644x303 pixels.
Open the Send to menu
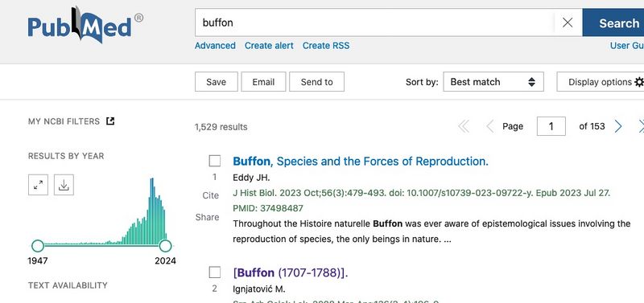pos(316,82)
